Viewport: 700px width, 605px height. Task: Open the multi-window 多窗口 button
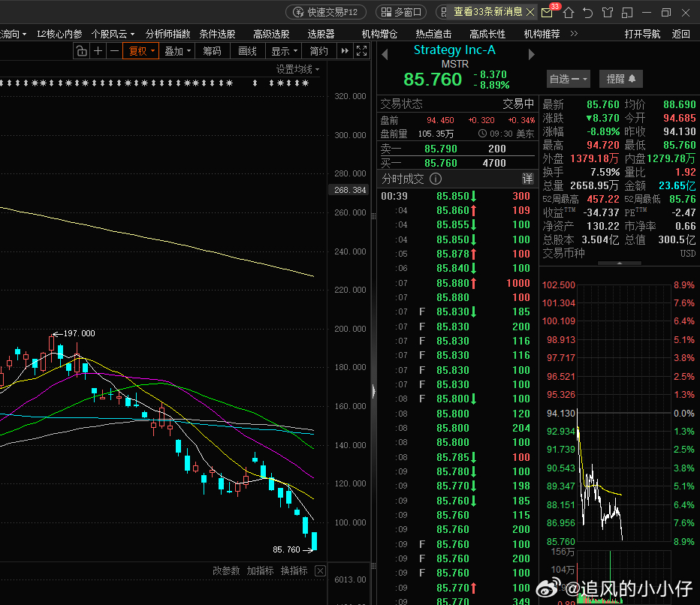pos(401,12)
